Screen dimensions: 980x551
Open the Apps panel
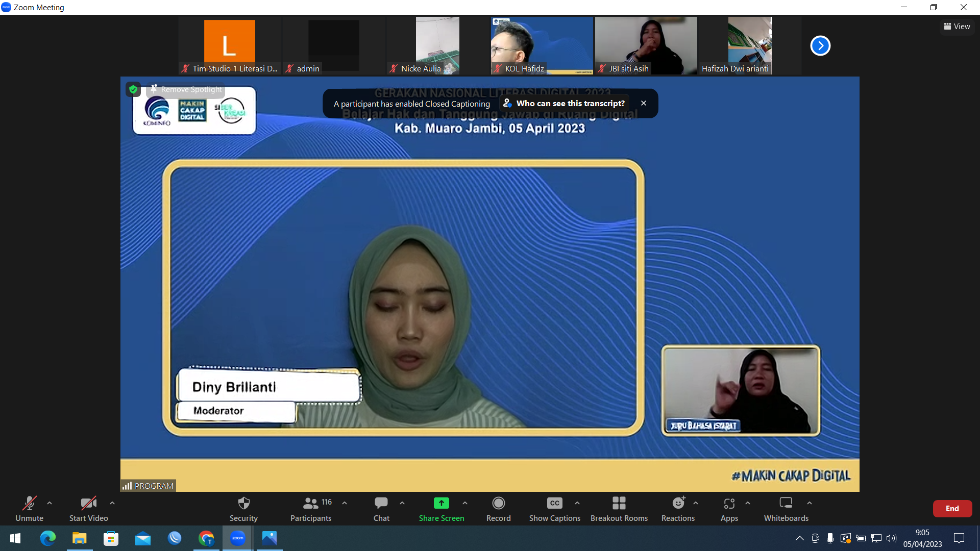tap(729, 509)
